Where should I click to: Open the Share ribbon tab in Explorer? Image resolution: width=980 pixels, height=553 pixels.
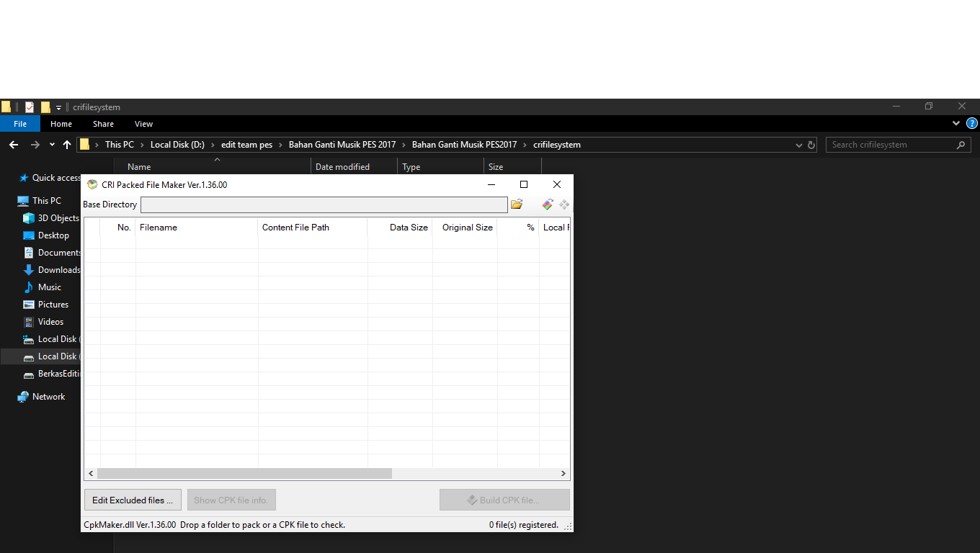(103, 124)
